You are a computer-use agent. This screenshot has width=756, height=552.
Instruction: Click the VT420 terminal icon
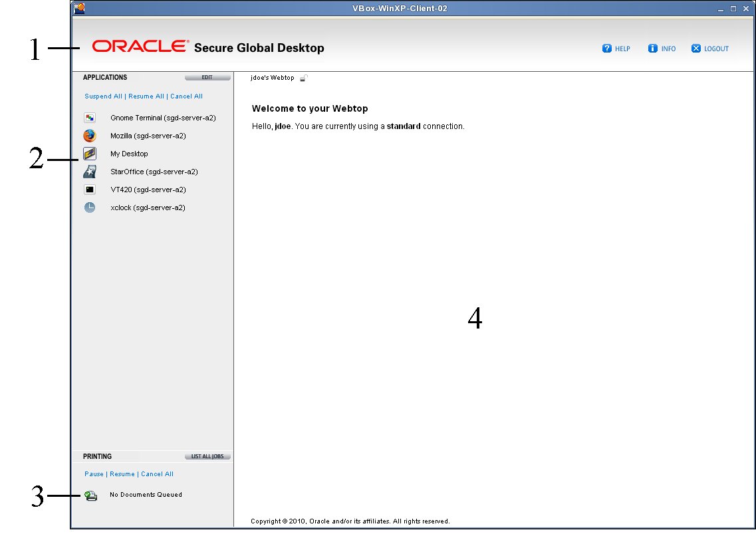click(x=90, y=190)
